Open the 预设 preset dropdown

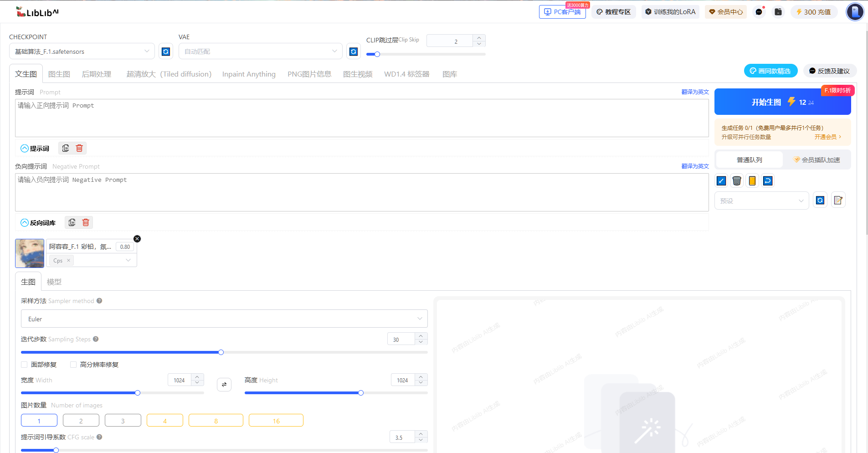(x=761, y=200)
